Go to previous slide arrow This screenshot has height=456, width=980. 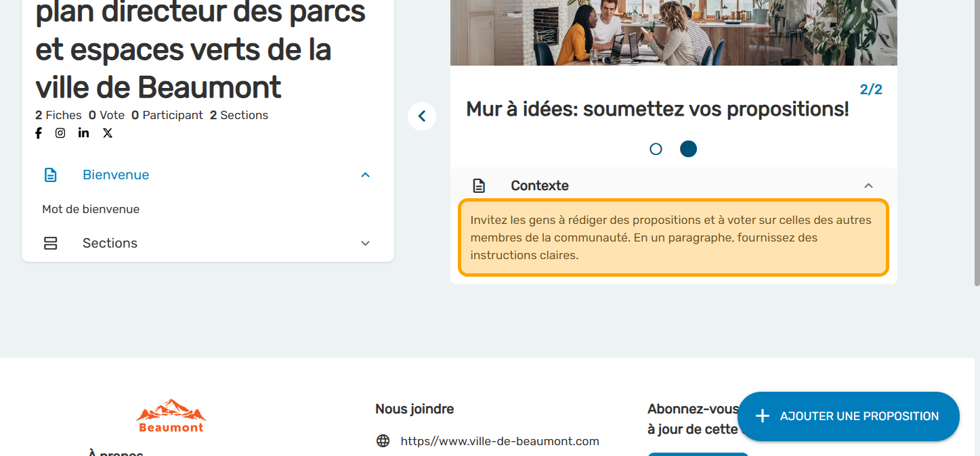[422, 116]
